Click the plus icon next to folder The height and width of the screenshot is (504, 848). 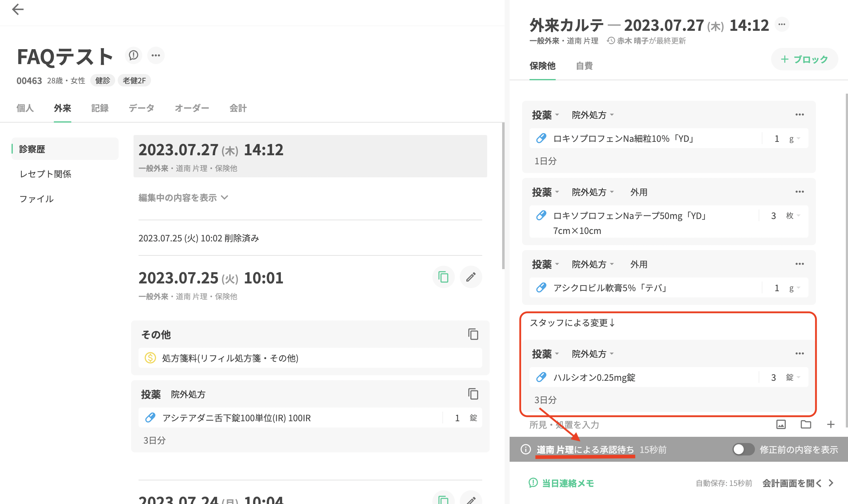pyautogui.click(x=830, y=424)
